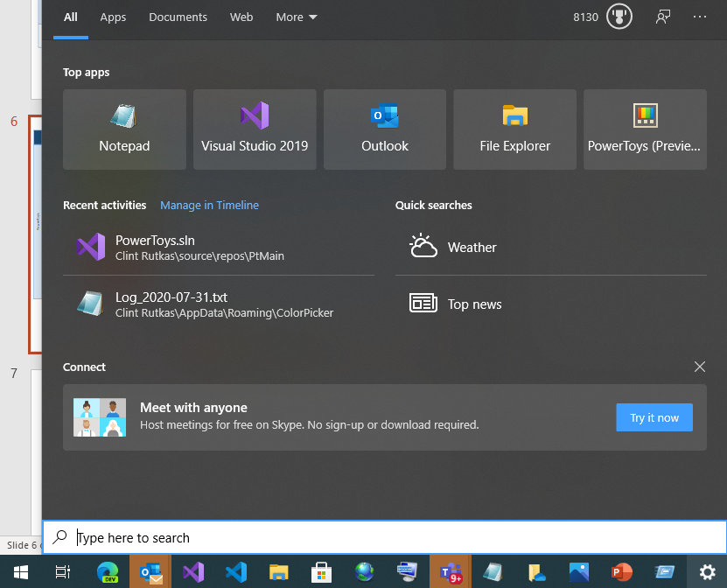
Task: Launch Visual Studio 2019 from Top apps
Action: 254,129
